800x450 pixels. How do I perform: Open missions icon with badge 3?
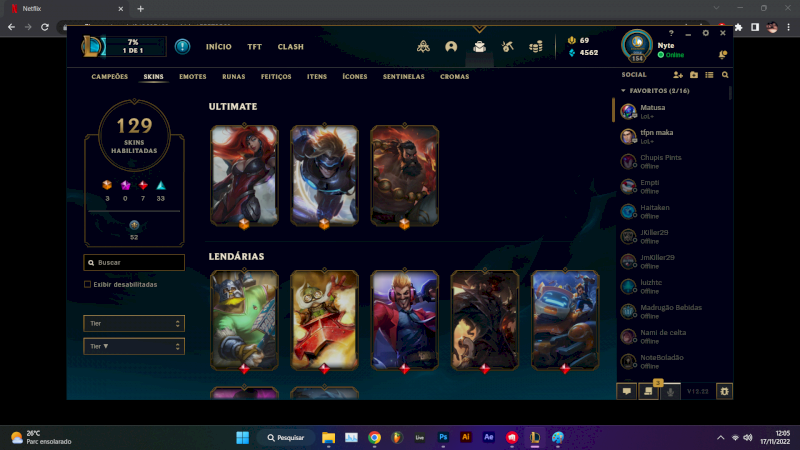point(648,391)
